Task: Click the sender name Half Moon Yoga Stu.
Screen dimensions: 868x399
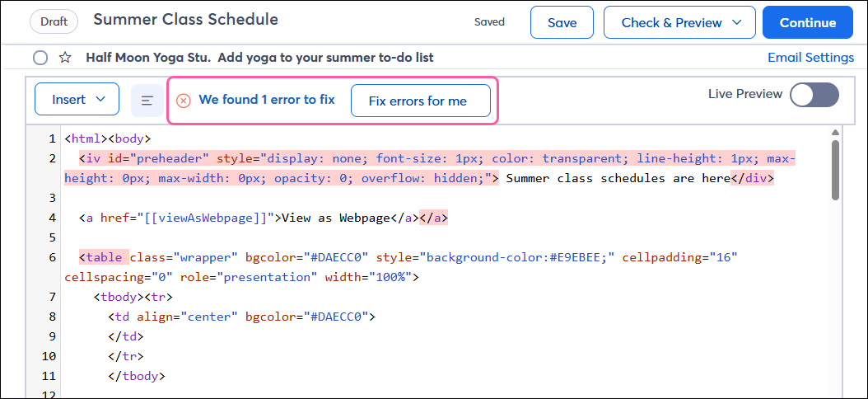Action: (x=147, y=58)
